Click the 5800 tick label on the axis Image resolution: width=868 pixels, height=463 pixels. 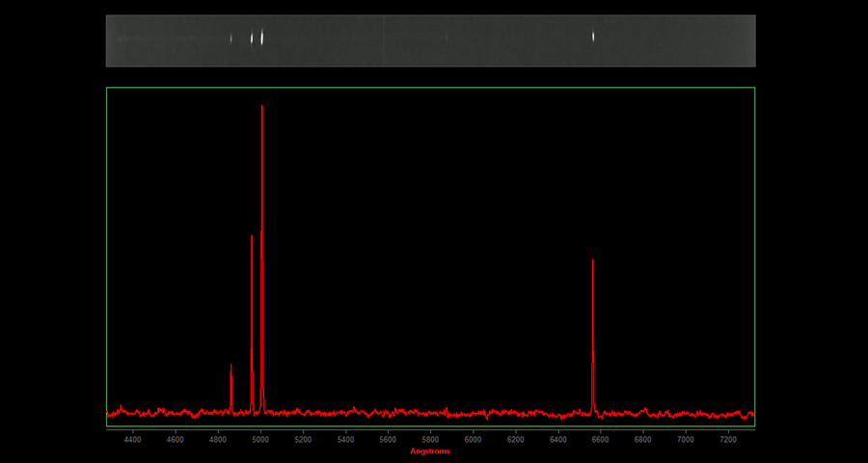(x=430, y=439)
